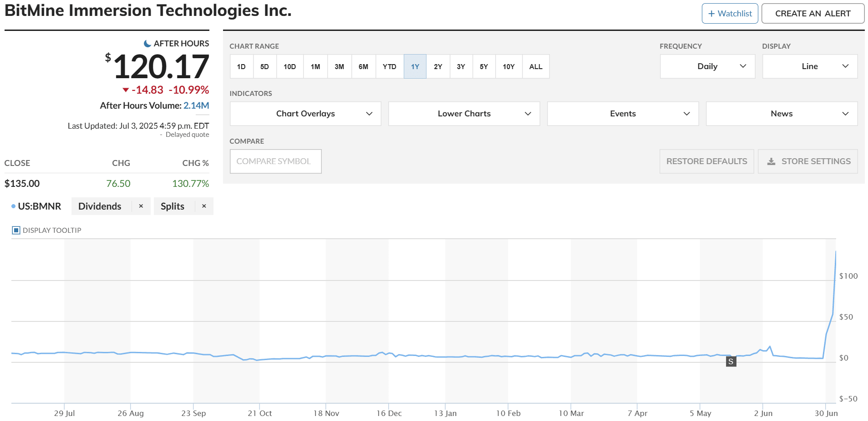Toggle the Display Tooltip checkbox
Viewport: 868px width, 421px height.
[x=16, y=230]
